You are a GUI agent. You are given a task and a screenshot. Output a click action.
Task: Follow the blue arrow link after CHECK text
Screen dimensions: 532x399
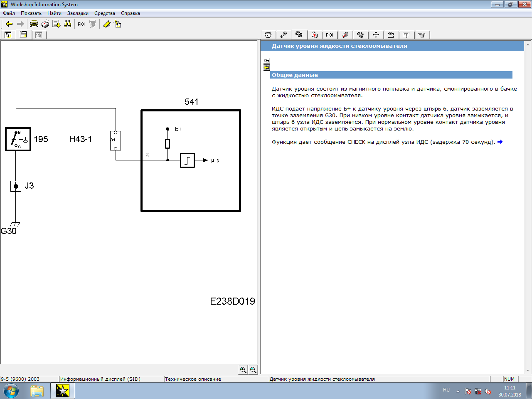point(500,142)
